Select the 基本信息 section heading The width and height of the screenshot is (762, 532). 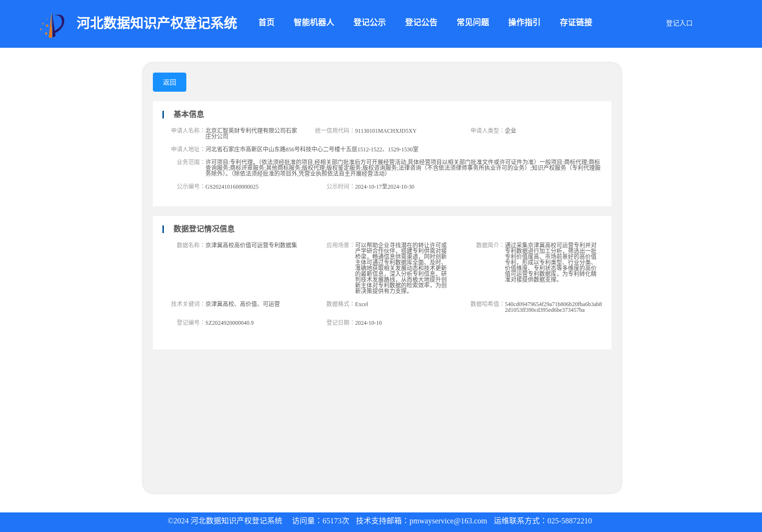click(x=188, y=114)
